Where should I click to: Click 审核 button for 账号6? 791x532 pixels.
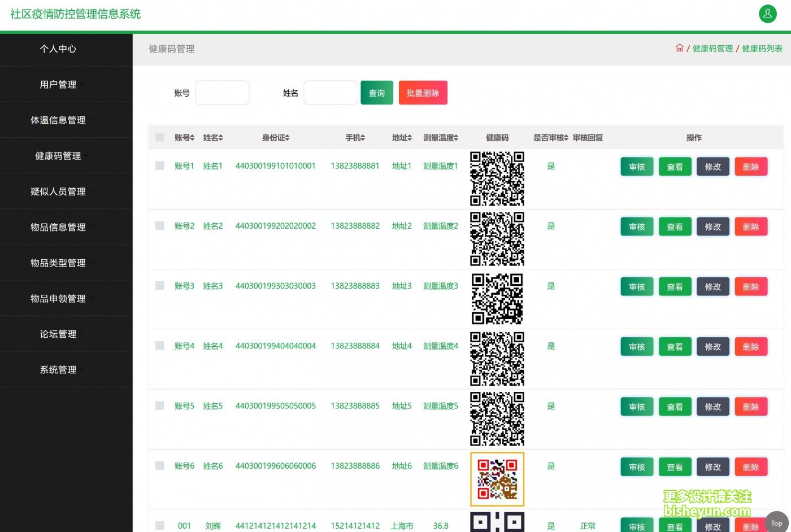pos(637,467)
